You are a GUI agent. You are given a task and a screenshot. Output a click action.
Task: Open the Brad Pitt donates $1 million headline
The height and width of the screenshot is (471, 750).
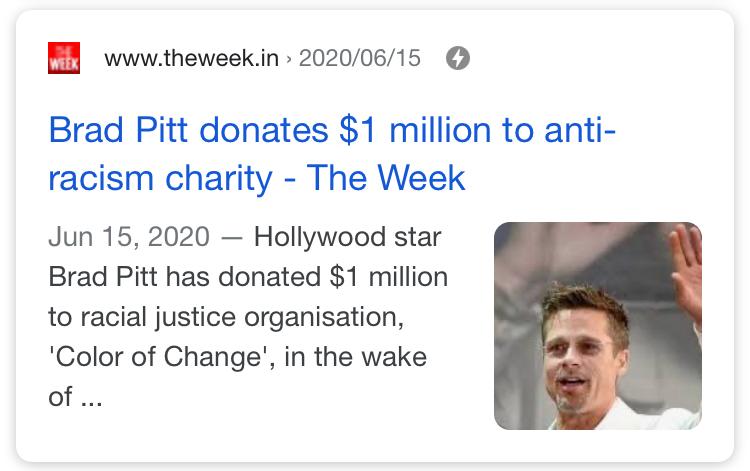coord(332,153)
